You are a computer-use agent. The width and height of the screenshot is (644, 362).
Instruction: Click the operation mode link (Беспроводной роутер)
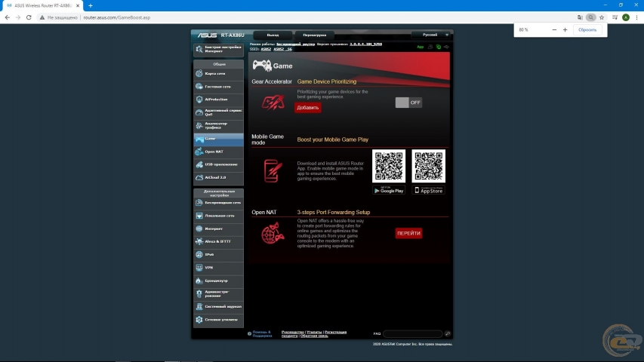coord(295,44)
